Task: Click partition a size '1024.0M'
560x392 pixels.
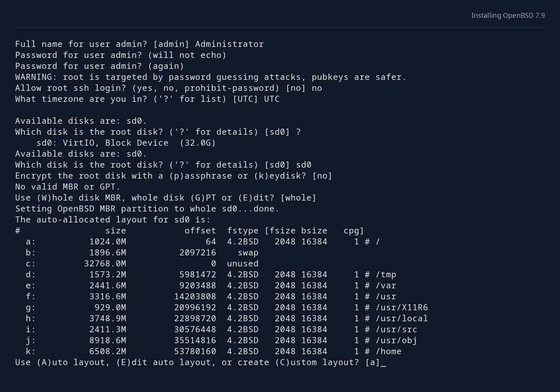Action: click(x=107, y=241)
